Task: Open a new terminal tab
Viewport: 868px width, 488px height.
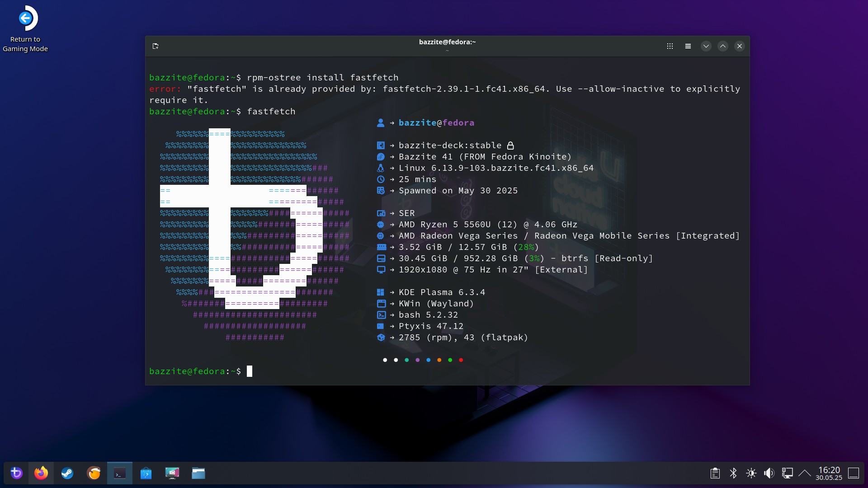Action: (156, 46)
